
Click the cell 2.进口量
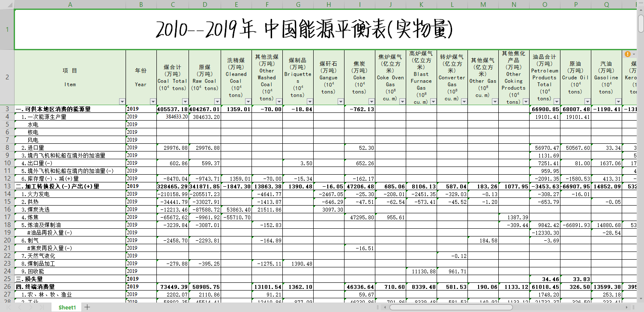pos(70,148)
